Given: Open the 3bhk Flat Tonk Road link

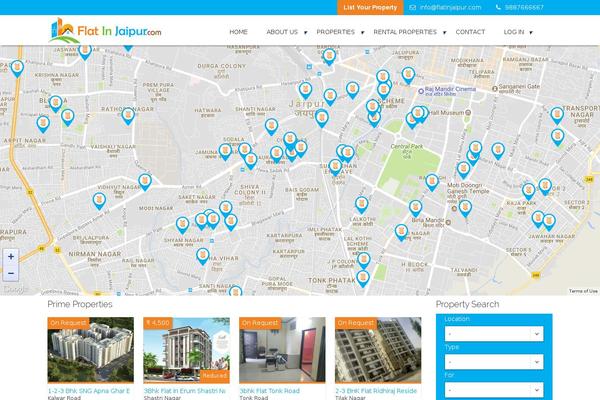Looking at the screenshot, I should click(269, 391).
